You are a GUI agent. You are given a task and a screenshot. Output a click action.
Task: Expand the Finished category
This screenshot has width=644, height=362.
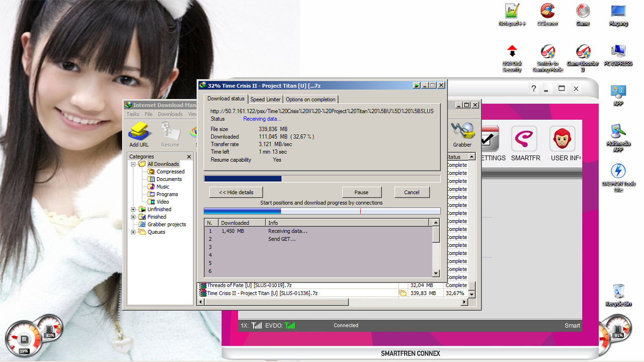pos(133,217)
